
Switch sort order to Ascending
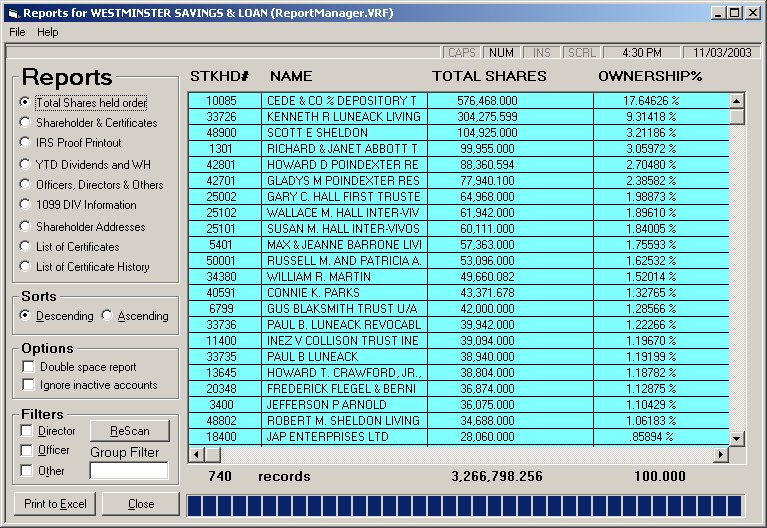click(108, 316)
